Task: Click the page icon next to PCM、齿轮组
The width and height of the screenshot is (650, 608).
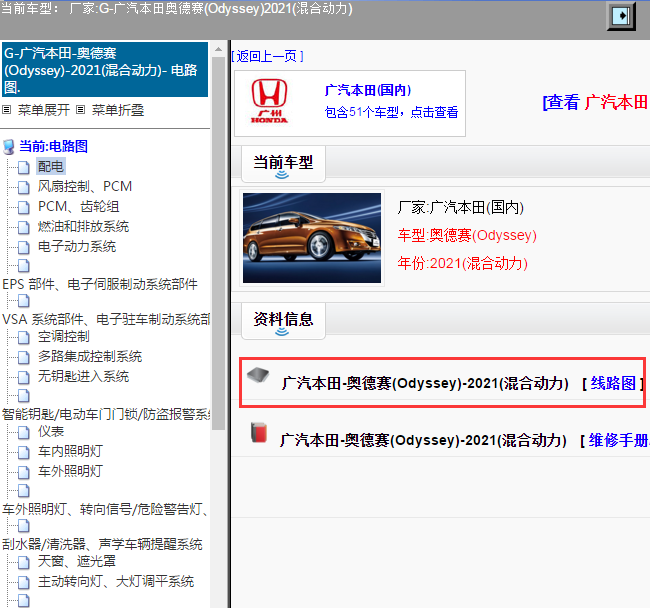Action: (x=24, y=207)
